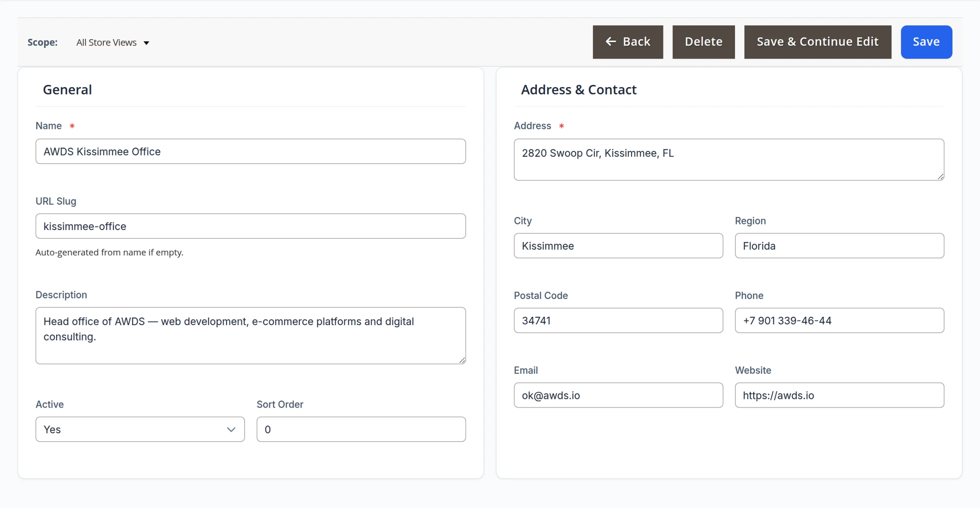Click the Region field with Florida
Screen dimensions: 980x508
pos(839,246)
